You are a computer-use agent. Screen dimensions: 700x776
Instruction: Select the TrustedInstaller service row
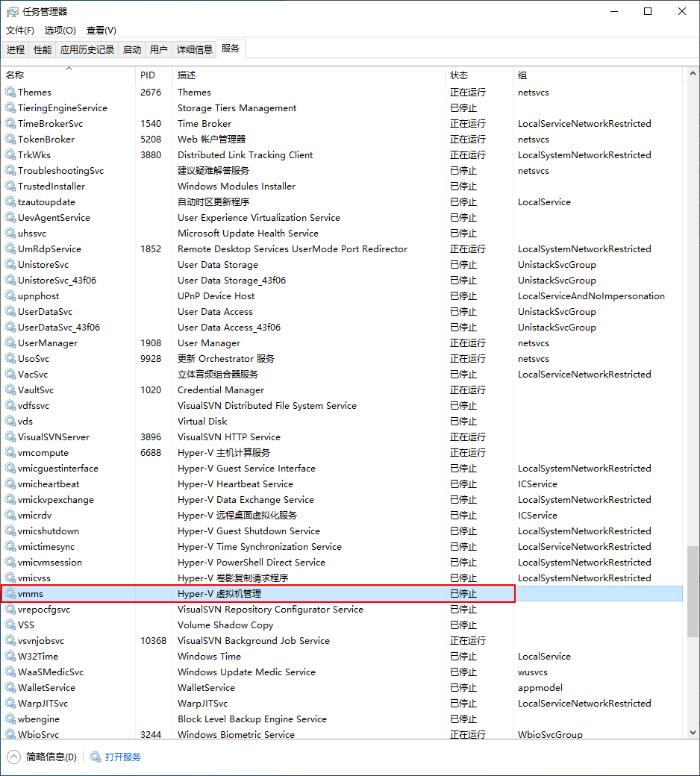point(224,186)
